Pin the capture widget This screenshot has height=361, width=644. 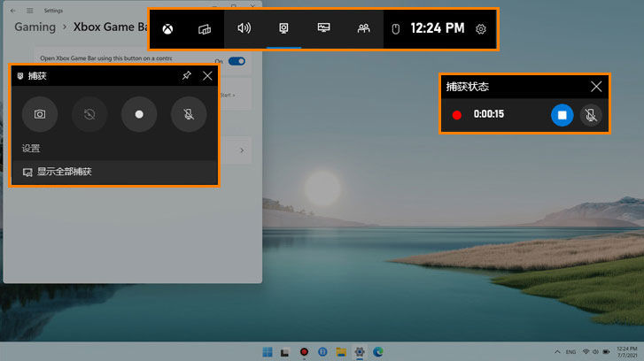pos(187,75)
